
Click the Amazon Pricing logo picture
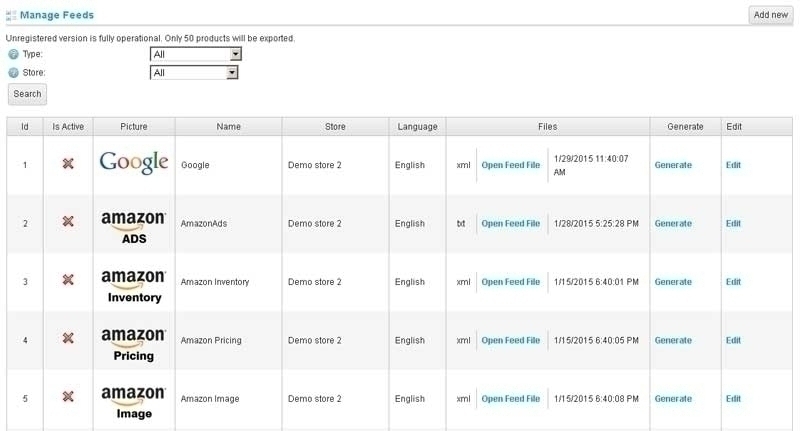[x=134, y=344]
